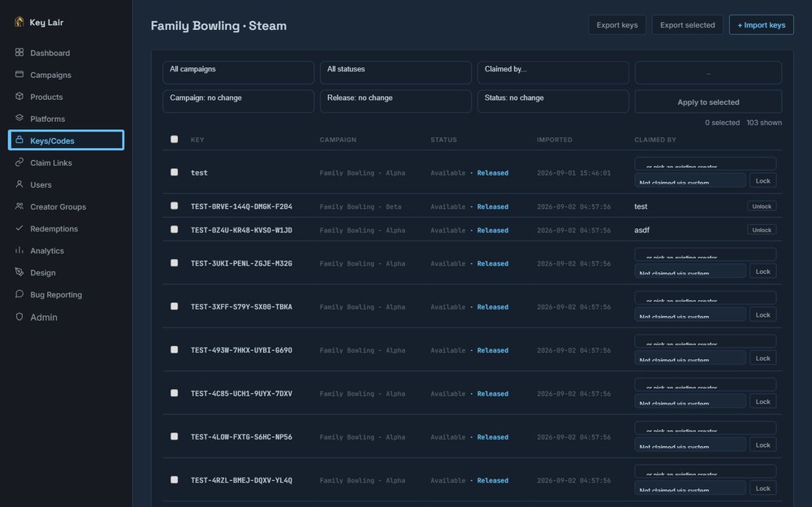Open Dashboard via its grid icon
812x507 pixels.
click(19, 52)
